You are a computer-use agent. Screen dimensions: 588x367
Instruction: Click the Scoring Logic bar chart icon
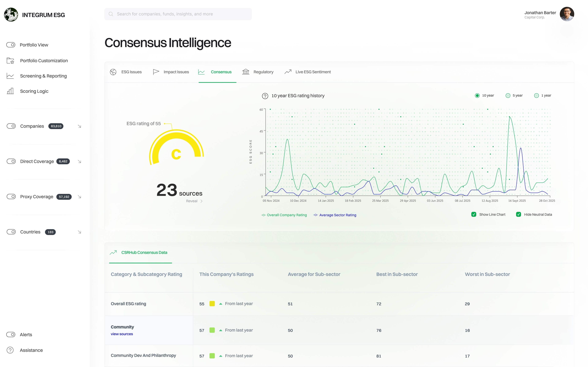click(10, 91)
